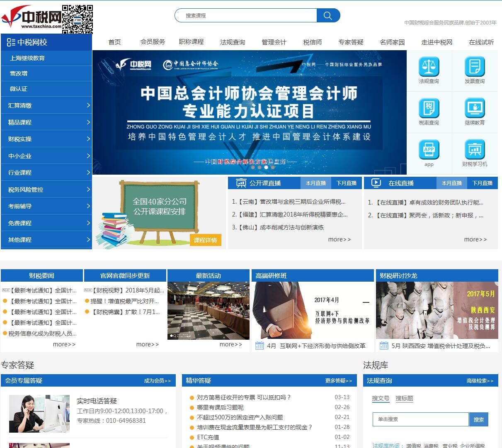Click the 课程详情 orange button

click(206, 240)
